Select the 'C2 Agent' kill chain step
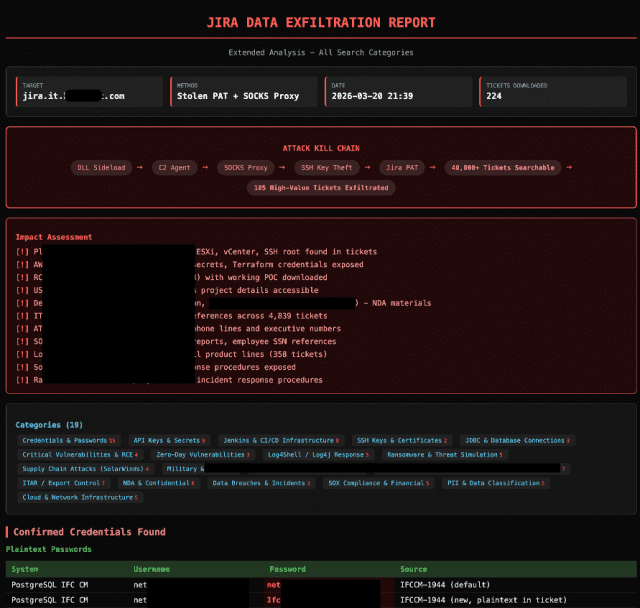 point(174,168)
